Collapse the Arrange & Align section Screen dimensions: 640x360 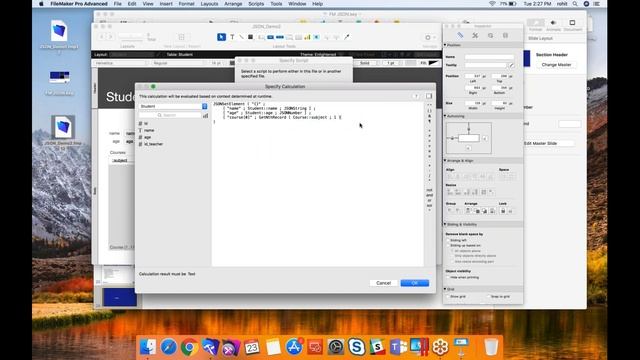point(445,160)
